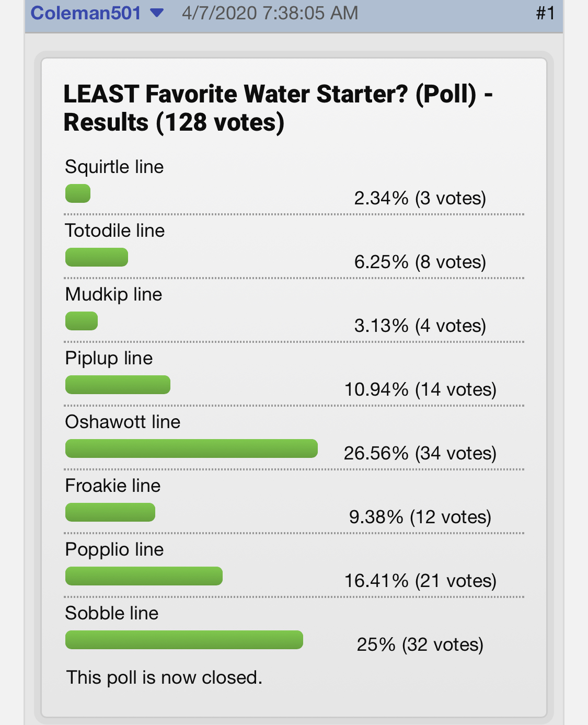Click the Popplio line green result bar
This screenshot has height=725, width=588.
pyautogui.click(x=144, y=576)
